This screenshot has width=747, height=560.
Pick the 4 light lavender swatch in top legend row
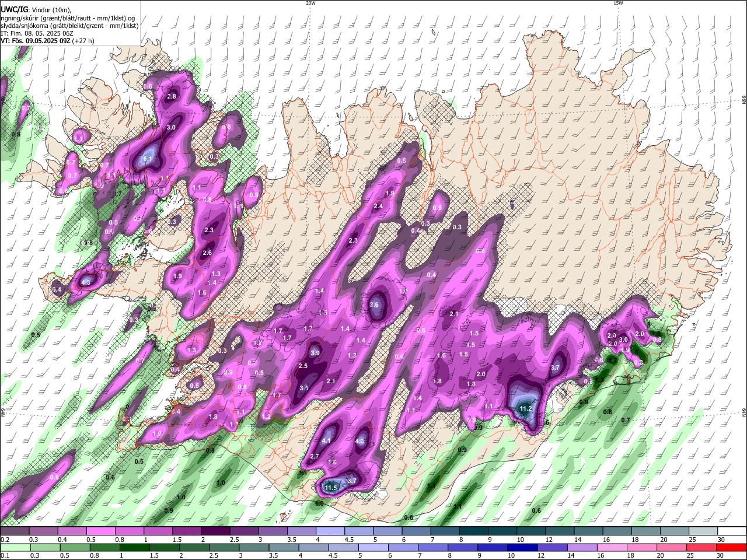[330, 531]
